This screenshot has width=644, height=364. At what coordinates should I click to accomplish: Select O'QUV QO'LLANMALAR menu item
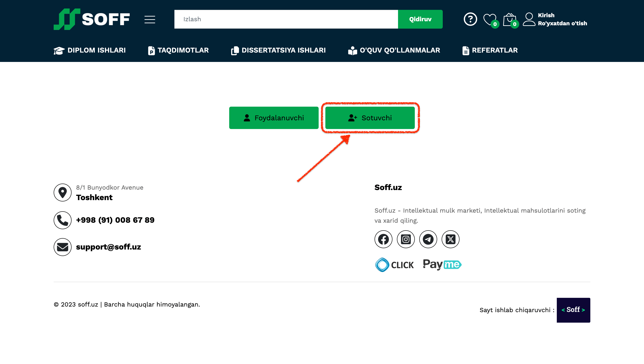(394, 50)
